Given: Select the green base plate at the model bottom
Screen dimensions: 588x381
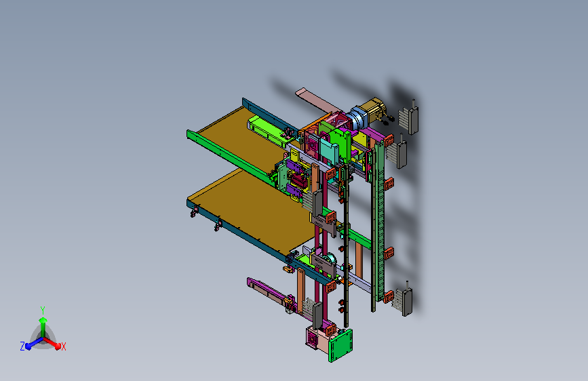Looking at the screenshot, I should [340, 345].
